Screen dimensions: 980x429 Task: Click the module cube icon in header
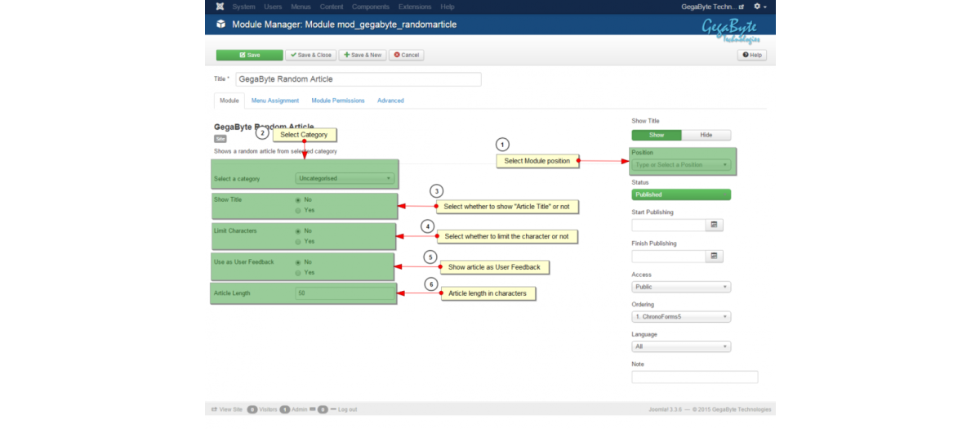[x=220, y=25]
